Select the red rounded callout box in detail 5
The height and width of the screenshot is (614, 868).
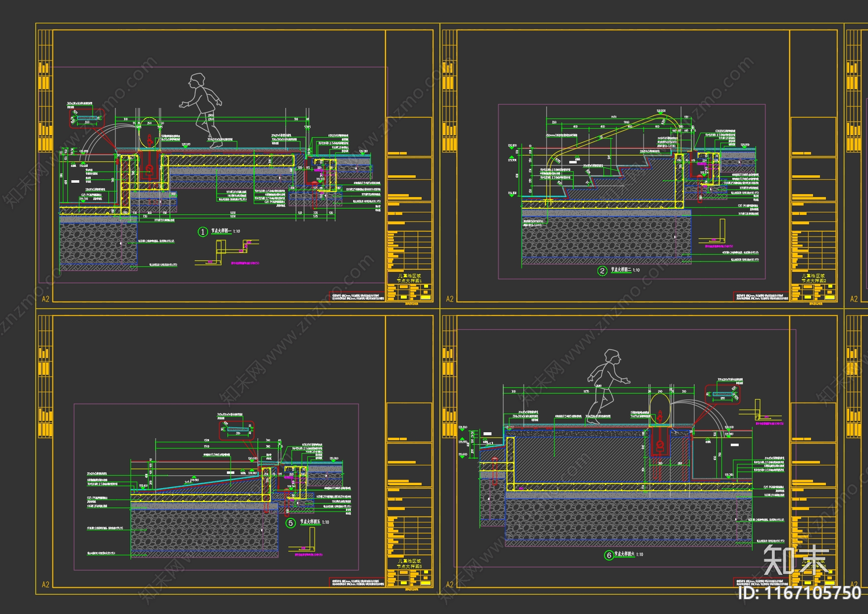(237, 430)
